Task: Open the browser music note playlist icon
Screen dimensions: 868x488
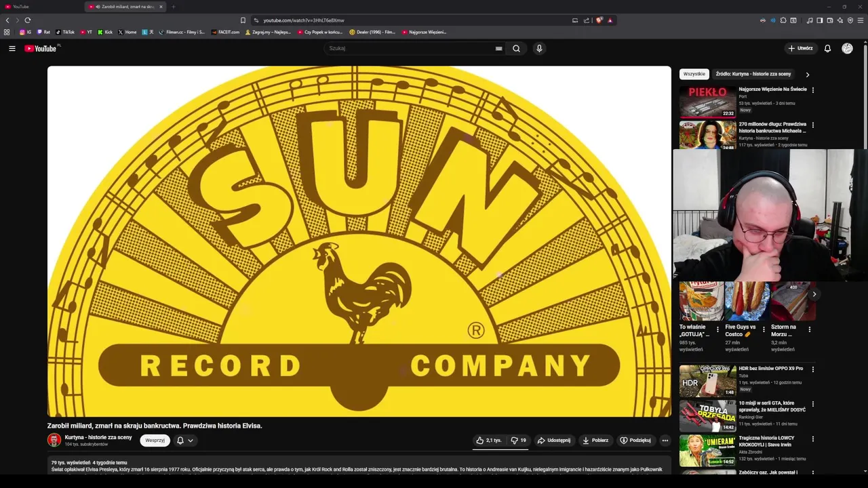Action: tap(810, 20)
